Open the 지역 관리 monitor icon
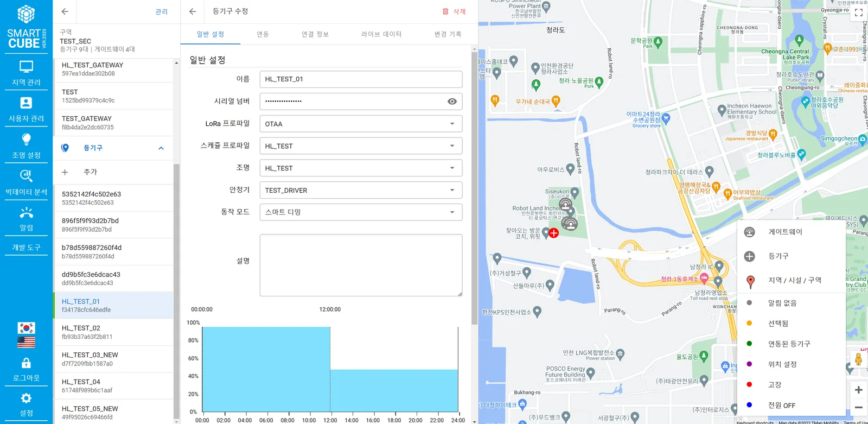 pyautogui.click(x=26, y=67)
